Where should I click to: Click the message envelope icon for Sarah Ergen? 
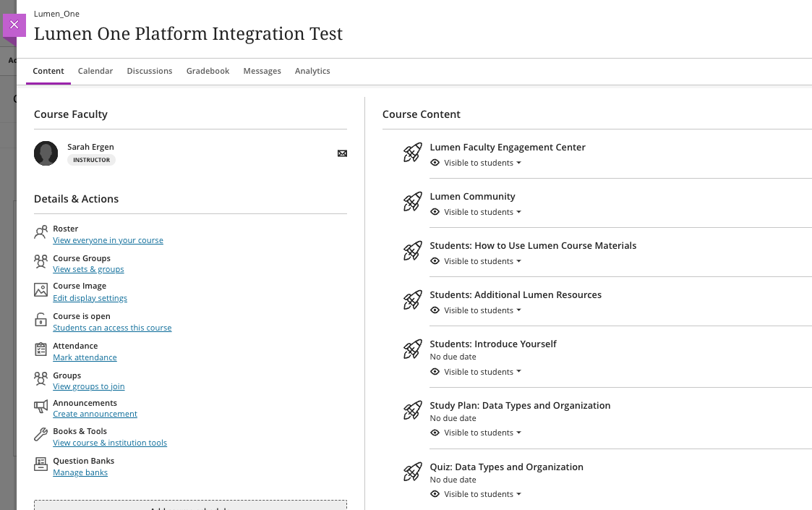pyautogui.click(x=342, y=153)
